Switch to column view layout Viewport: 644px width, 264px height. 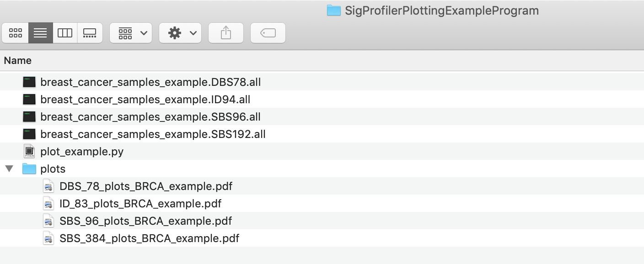coord(65,33)
